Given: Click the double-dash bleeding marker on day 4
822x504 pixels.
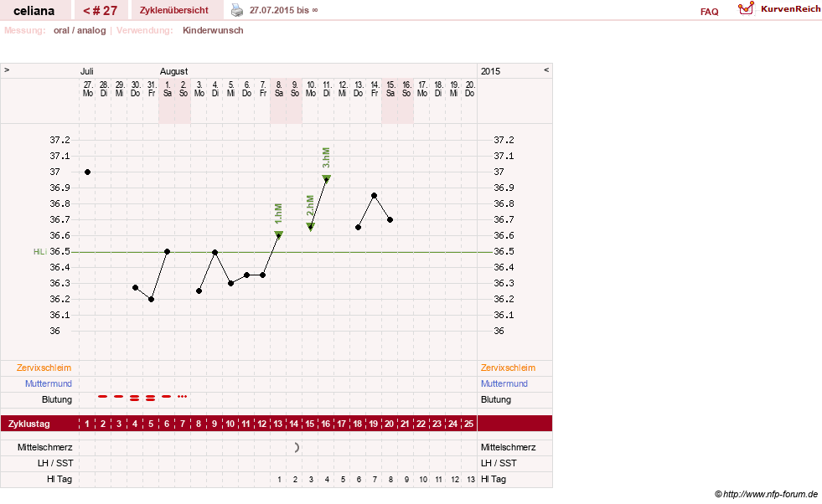Looking at the screenshot, I should tap(135, 399).
